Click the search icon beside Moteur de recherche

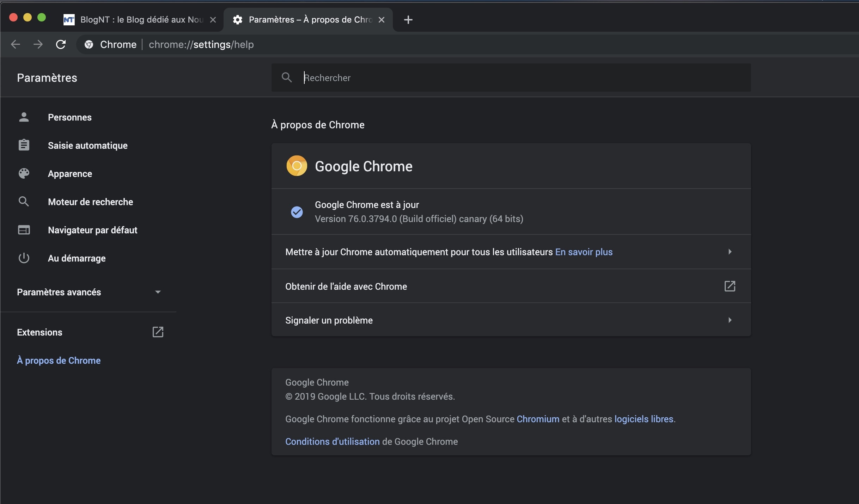(x=24, y=202)
